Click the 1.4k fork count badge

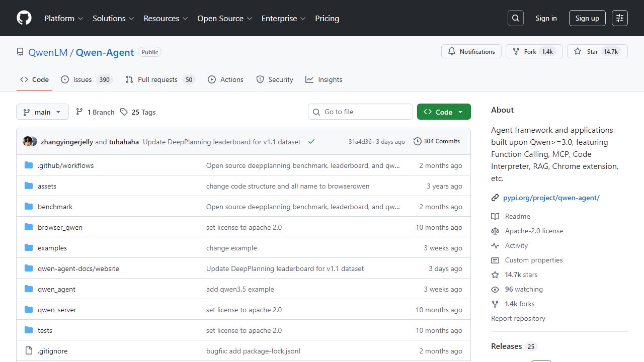tap(547, 51)
